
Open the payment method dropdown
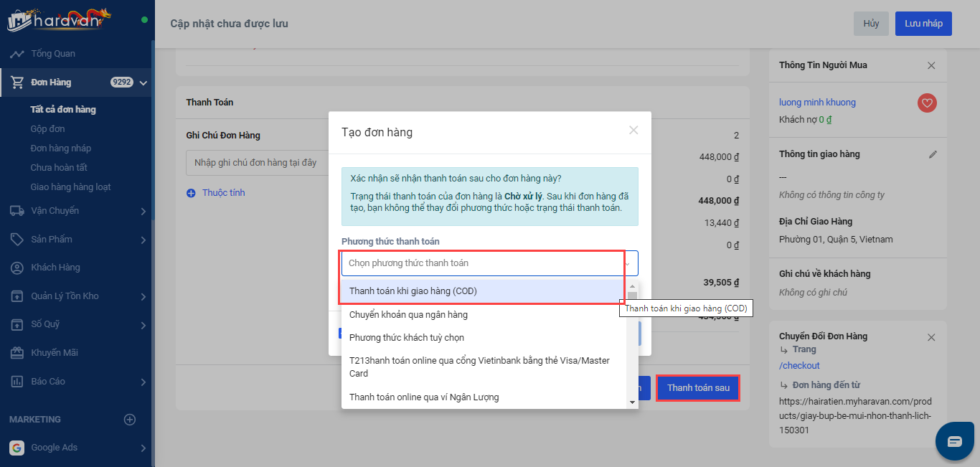point(489,263)
